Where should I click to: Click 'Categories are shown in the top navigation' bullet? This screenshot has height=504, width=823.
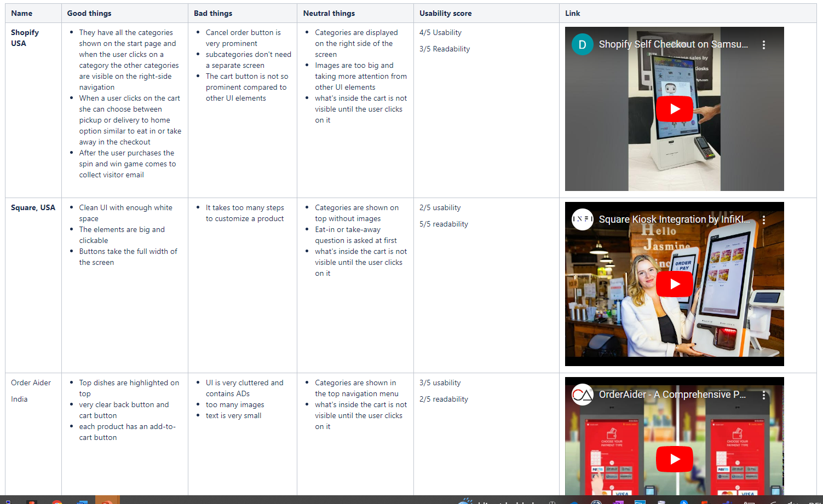(357, 388)
